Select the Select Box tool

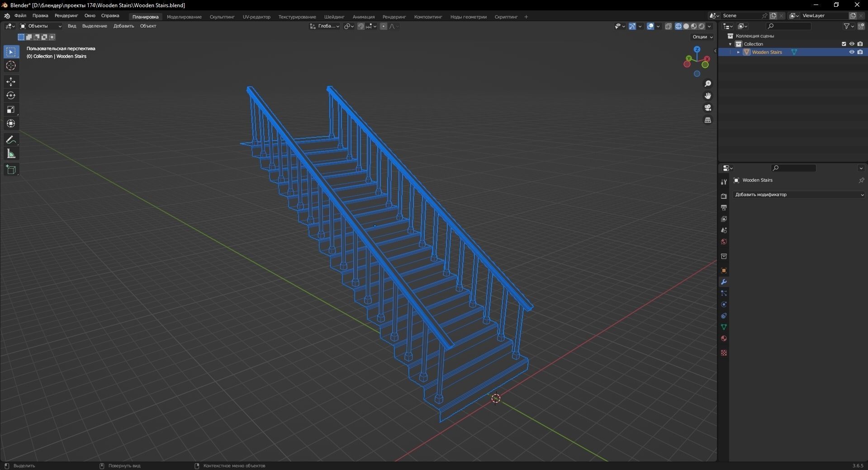coord(11,52)
